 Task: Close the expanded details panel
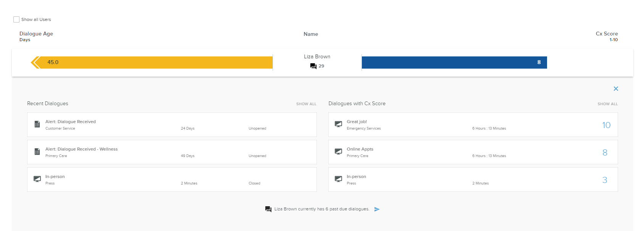[615, 89]
